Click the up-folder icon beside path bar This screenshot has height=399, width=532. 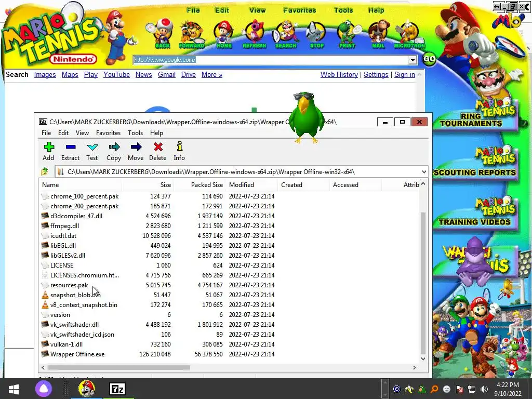(45, 171)
